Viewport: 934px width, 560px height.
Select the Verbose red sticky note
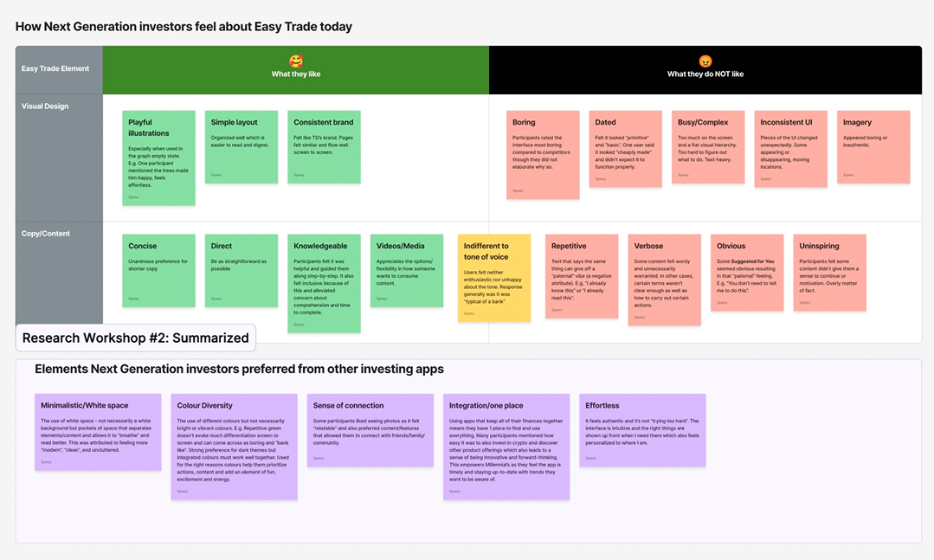pos(664,279)
